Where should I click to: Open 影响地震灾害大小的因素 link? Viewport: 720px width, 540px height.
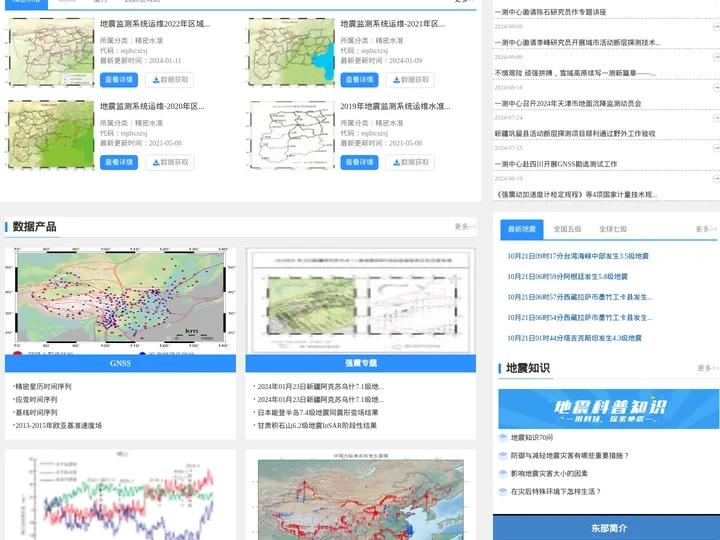point(549,473)
